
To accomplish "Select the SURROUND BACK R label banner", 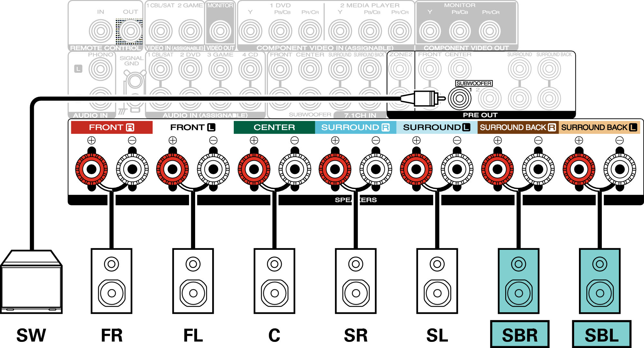I will tap(517, 127).
